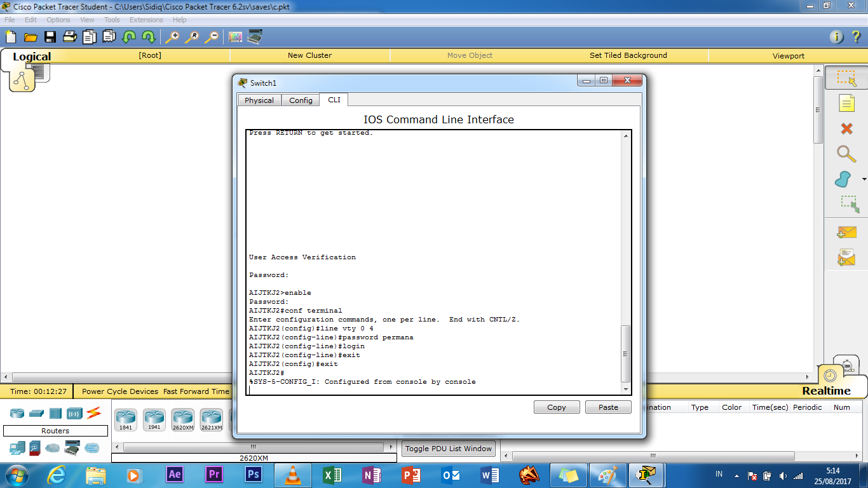Choose the Resize Shape tool
The height and width of the screenshot is (488, 868).
[850, 204]
